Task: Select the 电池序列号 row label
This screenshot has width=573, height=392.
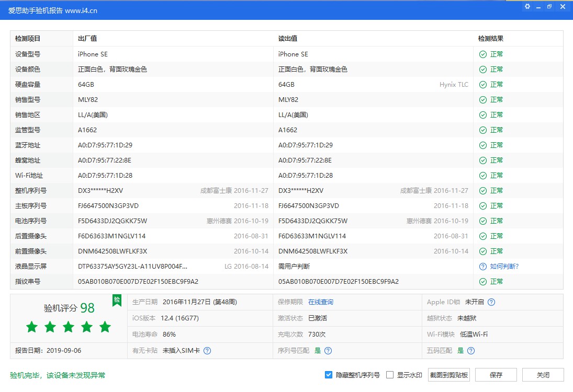Action: (x=31, y=221)
